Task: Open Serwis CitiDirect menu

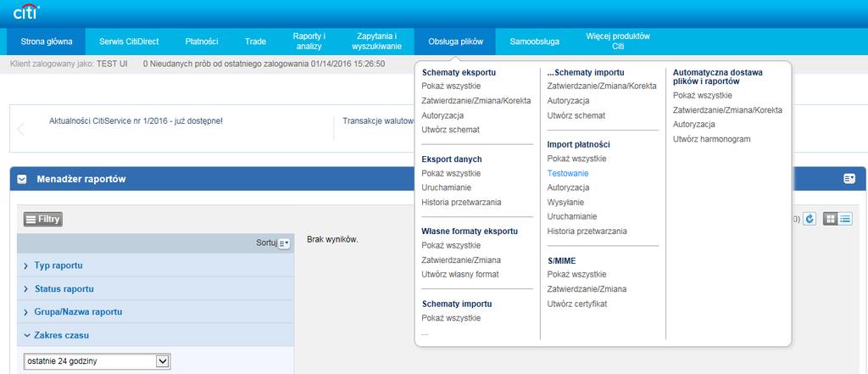Action: click(x=129, y=42)
